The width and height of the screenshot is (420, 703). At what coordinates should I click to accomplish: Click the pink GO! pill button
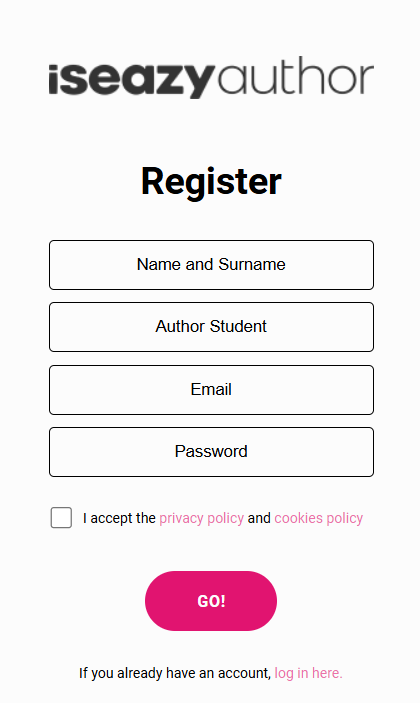[x=211, y=601]
